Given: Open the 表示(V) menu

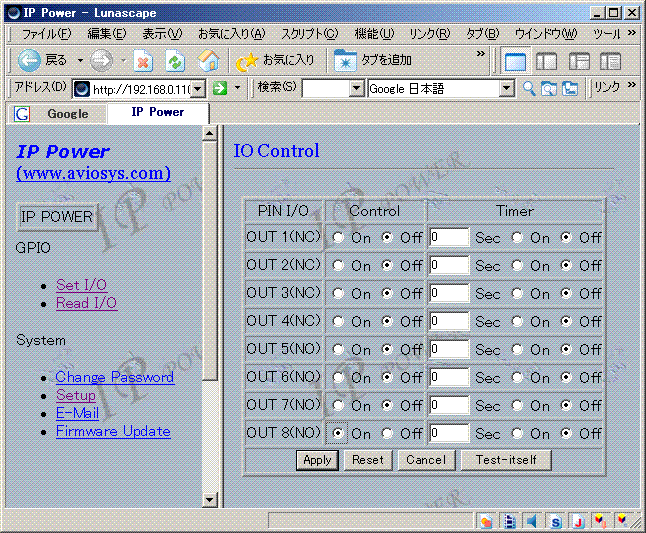Looking at the screenshot, I should pyautogui.click(x=162, y=34).
